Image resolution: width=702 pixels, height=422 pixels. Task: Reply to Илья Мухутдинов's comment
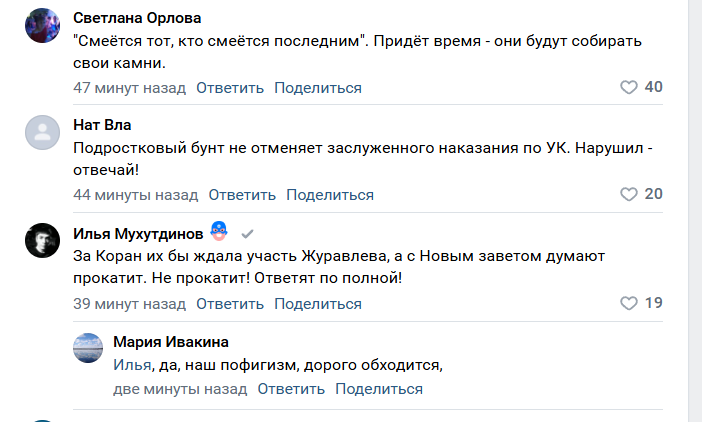point(230,303)
